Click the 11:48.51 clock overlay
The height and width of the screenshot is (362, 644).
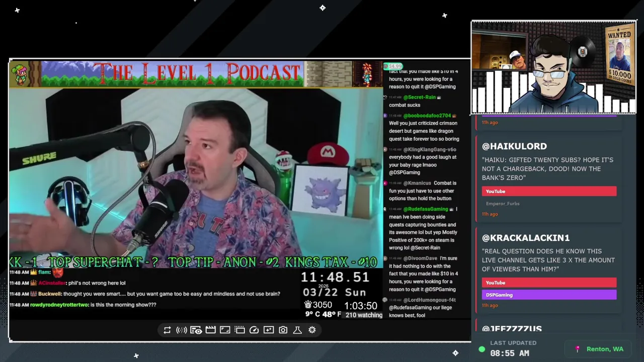click(335, 277)
